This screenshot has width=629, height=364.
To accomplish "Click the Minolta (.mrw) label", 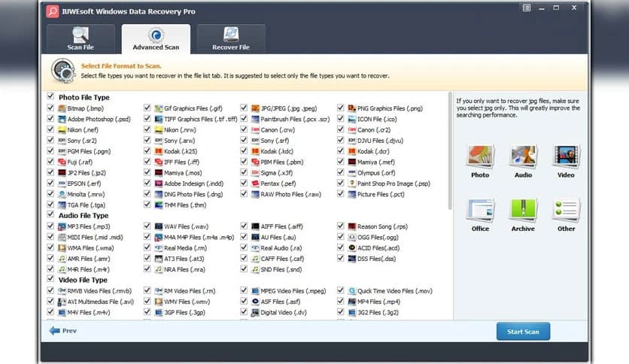I will click(86, 195).
